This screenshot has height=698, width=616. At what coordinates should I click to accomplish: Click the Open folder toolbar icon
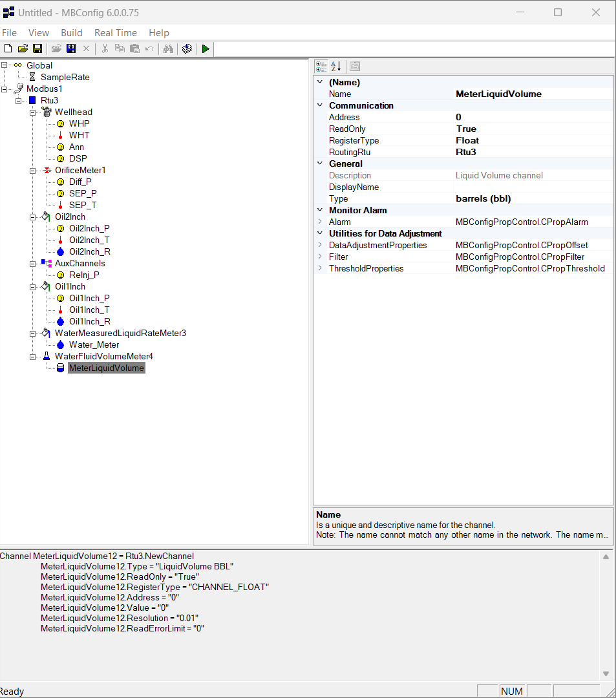click(23, 49)
